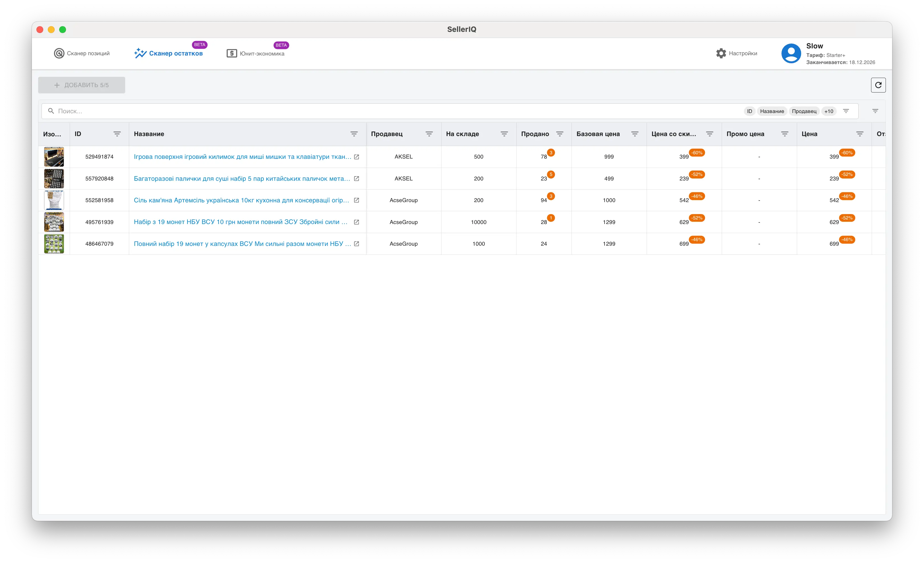This screenshot has width=924, height=563.
Task: Open Название column filter menu
Action: [x=354, y=134]
